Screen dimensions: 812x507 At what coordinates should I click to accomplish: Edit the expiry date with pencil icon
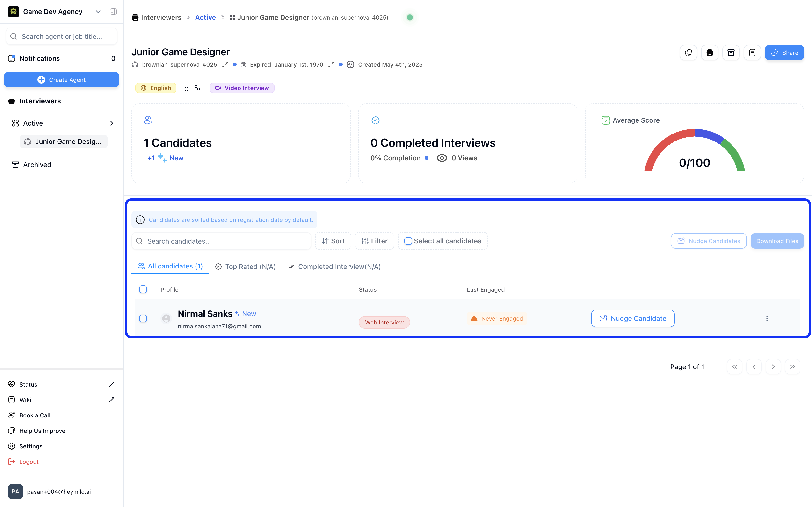pos(331,64)
